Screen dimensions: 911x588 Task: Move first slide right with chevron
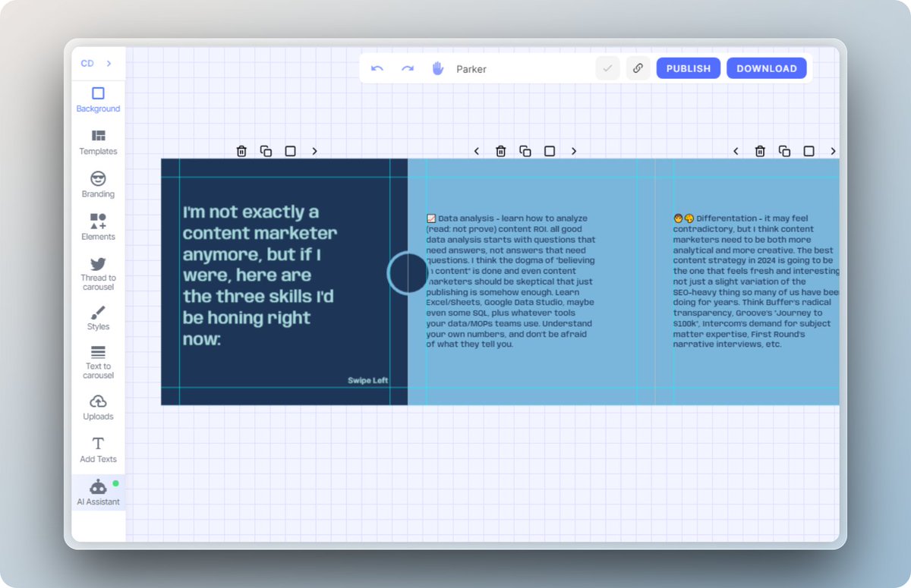(314, 151)
